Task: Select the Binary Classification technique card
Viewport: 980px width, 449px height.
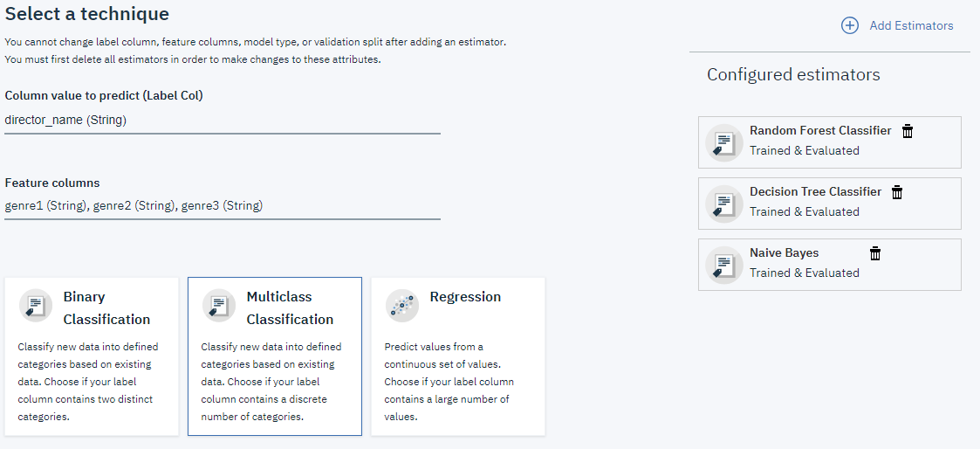Action: 92,356
